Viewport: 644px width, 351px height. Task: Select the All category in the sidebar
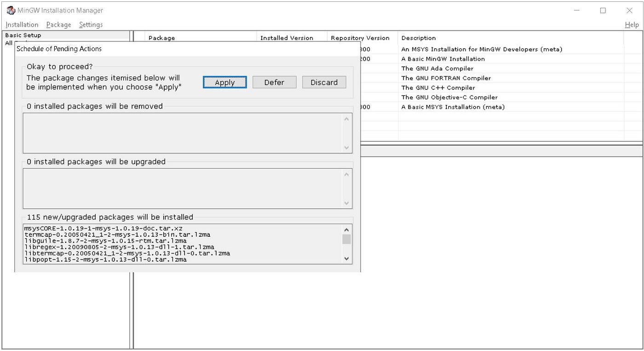point(8,43)
